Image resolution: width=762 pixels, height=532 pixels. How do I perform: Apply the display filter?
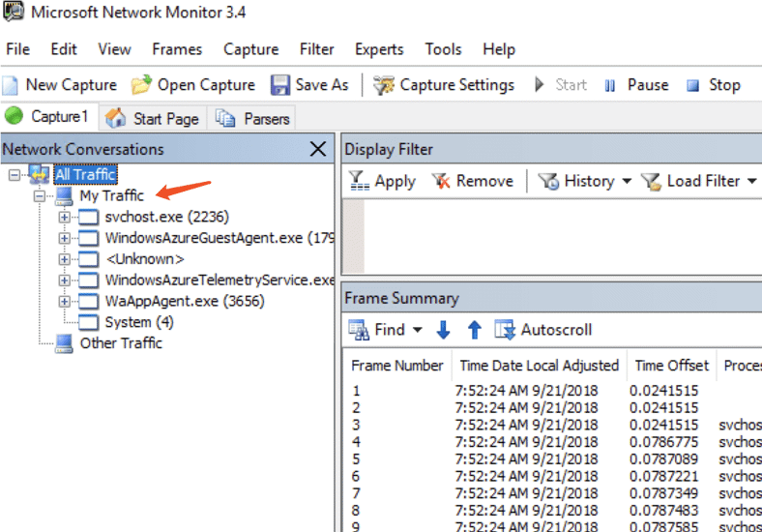[383, 181]
